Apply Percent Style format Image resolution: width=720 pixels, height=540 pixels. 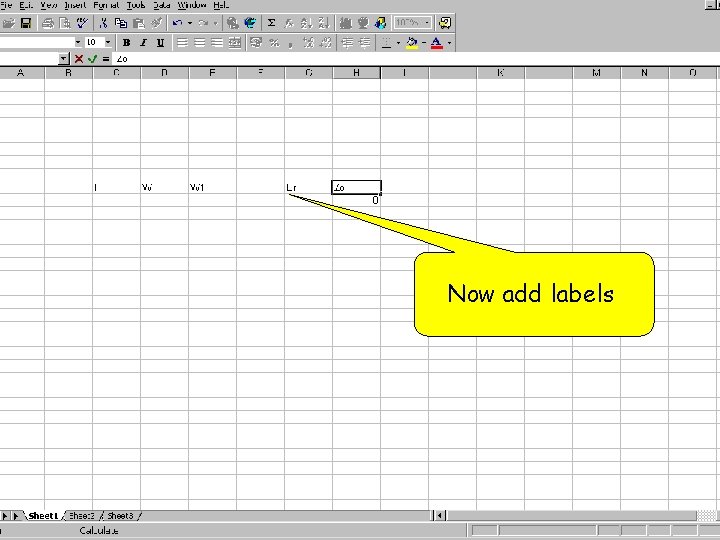(x=274, y=43)
